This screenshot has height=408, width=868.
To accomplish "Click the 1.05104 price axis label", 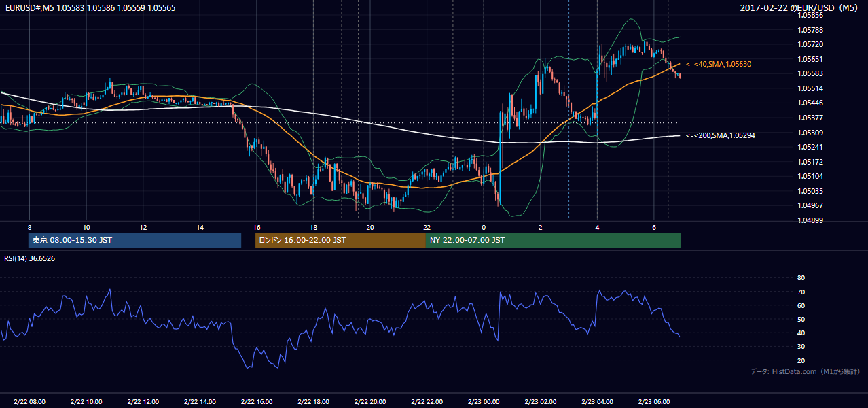I will coord(811,176).
